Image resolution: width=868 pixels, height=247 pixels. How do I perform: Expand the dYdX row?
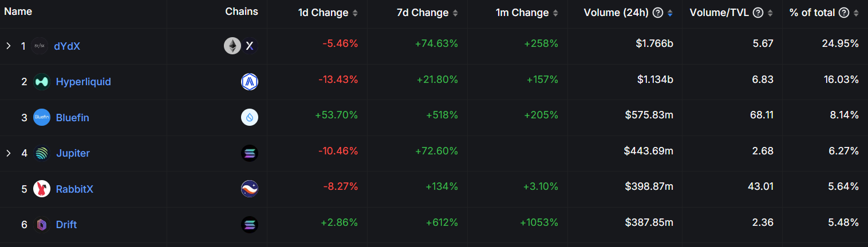(9, 46)
